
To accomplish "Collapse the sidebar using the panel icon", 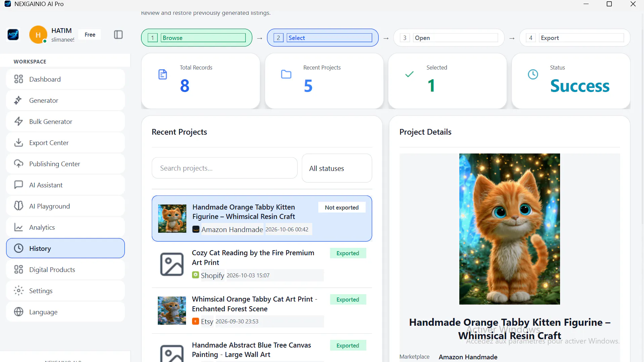I will pyautogui.click(x=118, y=35).
